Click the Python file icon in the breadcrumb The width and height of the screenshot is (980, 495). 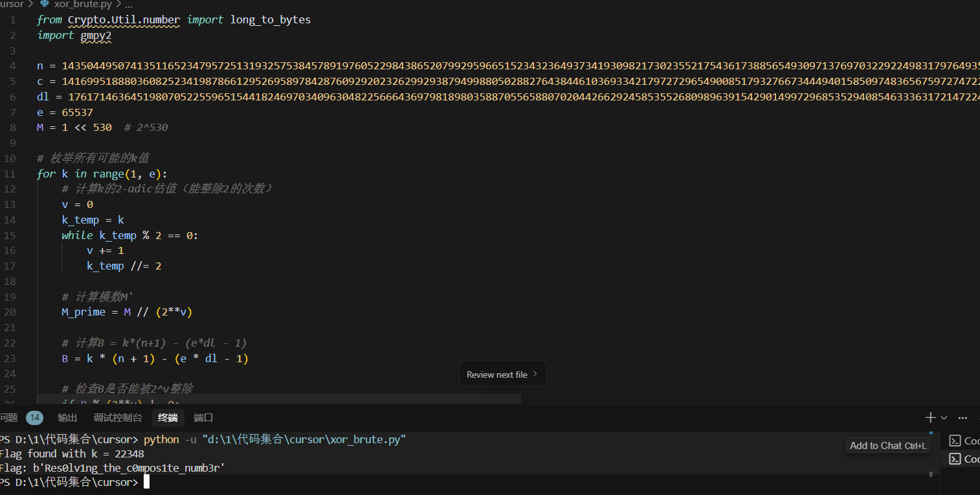(x=45, y=4)
